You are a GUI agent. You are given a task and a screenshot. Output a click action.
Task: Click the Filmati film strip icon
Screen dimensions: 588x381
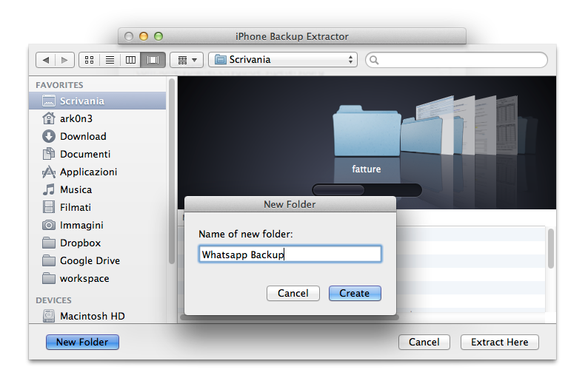pos(49,207)
